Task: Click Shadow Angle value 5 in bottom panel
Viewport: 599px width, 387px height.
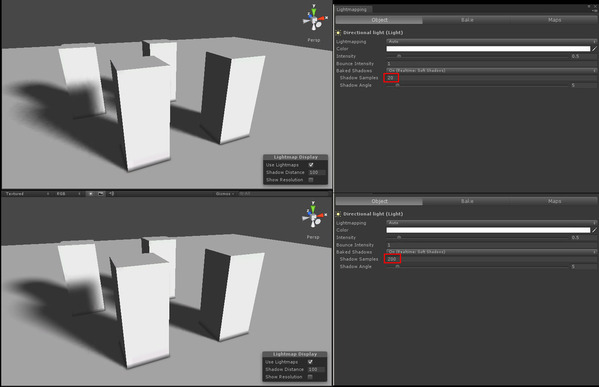Action: 583,267
